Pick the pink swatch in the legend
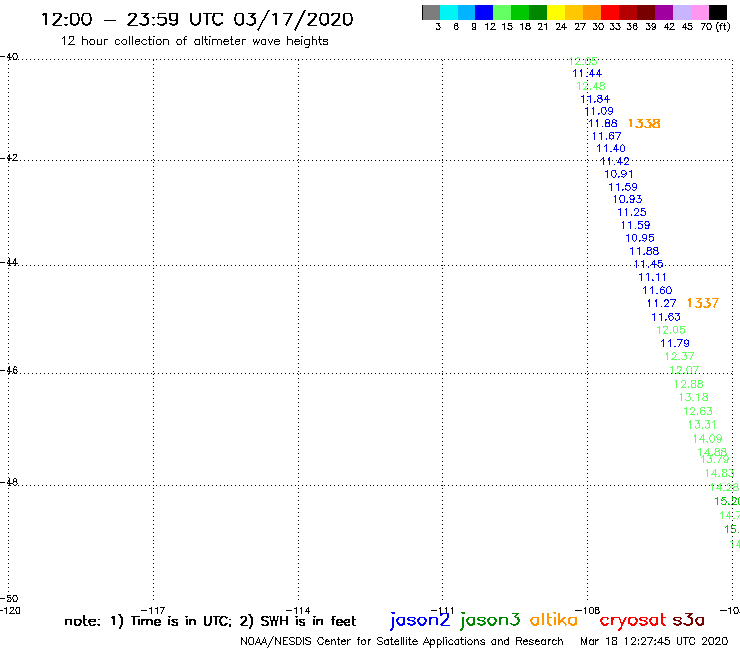This screenshot has height=650, width=740. [x=699, y=12]
